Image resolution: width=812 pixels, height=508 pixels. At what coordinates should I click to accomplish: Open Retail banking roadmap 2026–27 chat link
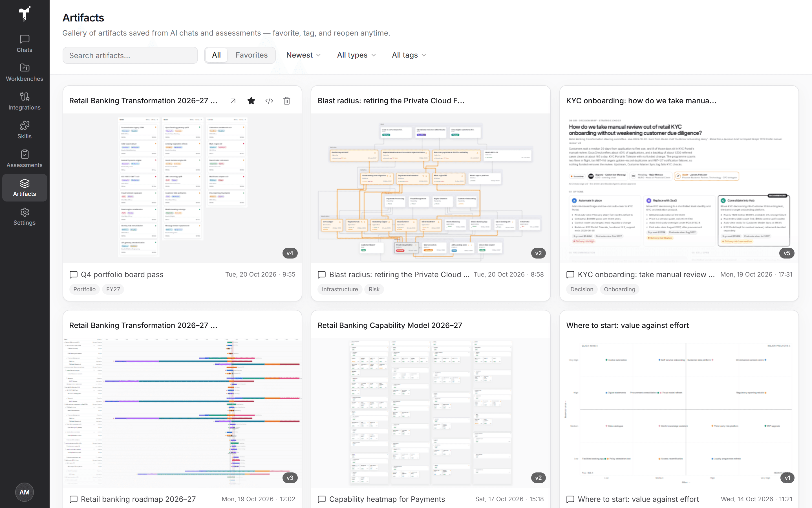click(x=138, y=499)
